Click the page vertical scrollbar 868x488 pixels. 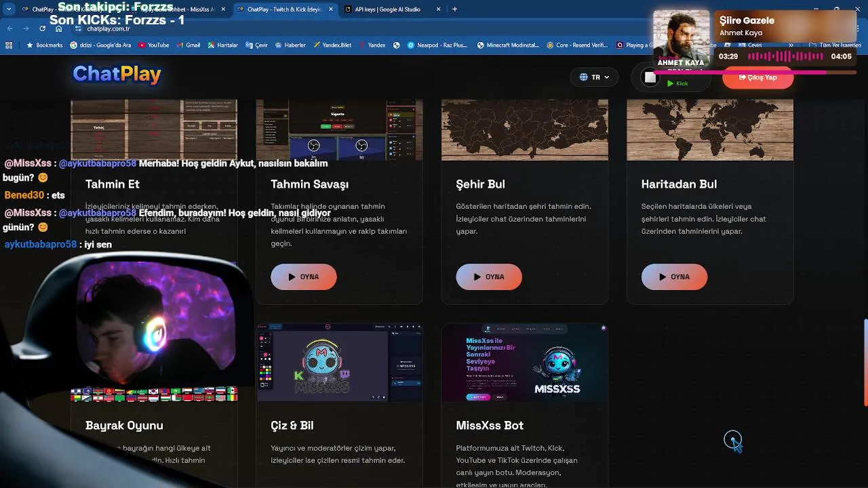click(x=865, y=363)
